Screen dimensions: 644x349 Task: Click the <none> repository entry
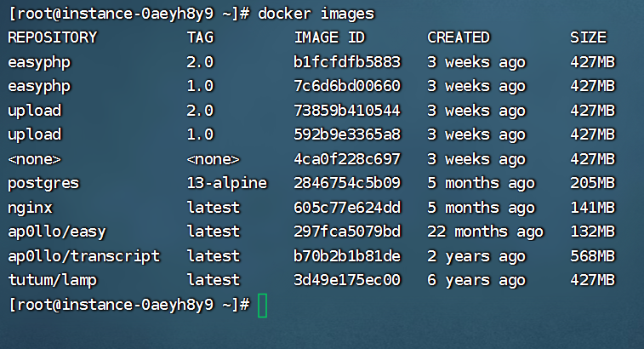click(x=35, y=159)
